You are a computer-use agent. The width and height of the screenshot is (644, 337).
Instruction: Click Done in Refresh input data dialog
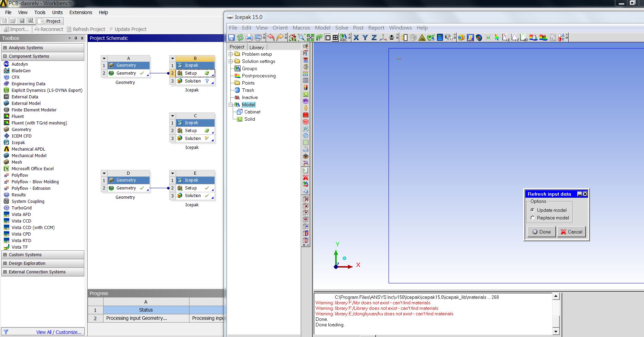tap(542, 232)
